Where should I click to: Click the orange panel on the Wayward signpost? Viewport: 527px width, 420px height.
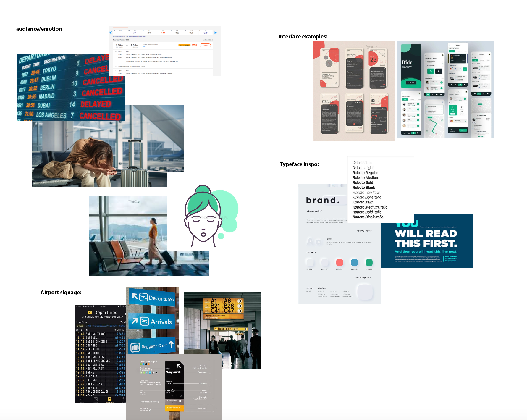click(174, 408)
